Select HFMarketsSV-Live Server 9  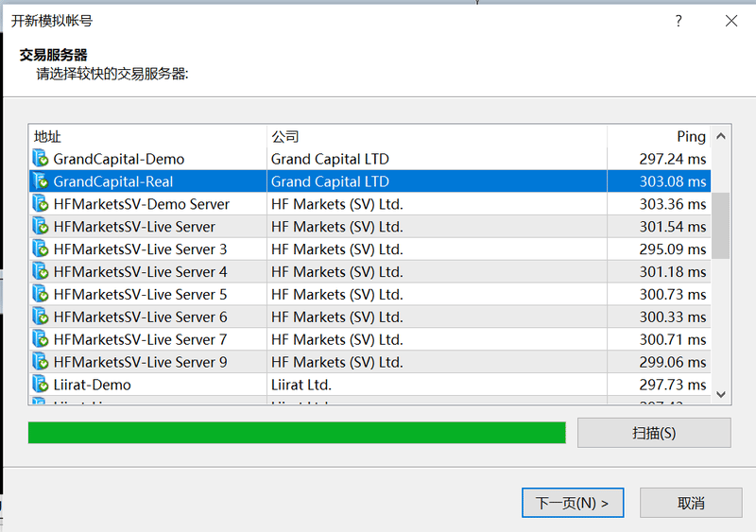tap(140, 362)
